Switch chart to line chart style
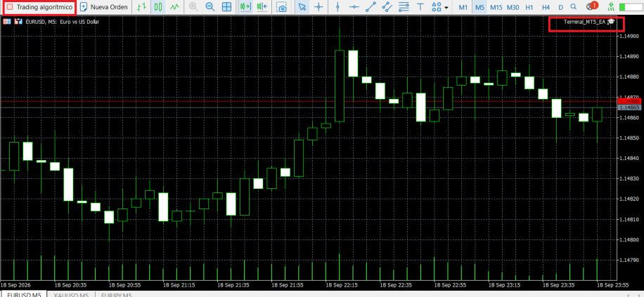 [x=175, y=7]
